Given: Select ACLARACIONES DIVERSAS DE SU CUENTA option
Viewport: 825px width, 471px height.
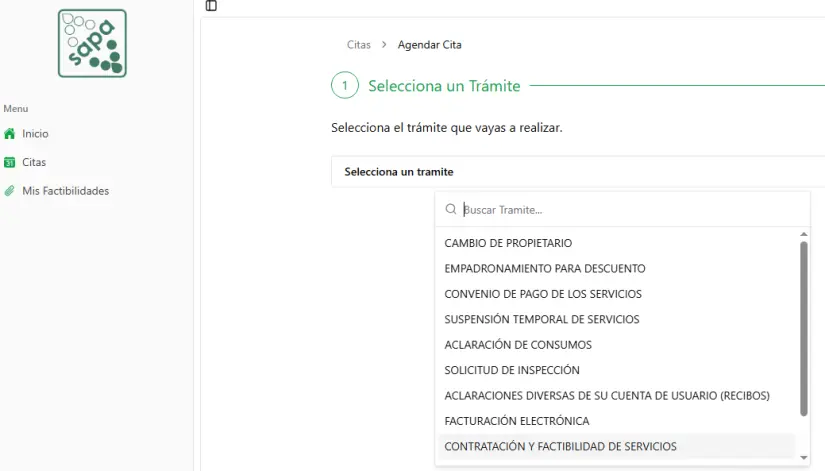Looking at the screenshot, I should coord(617,395).
